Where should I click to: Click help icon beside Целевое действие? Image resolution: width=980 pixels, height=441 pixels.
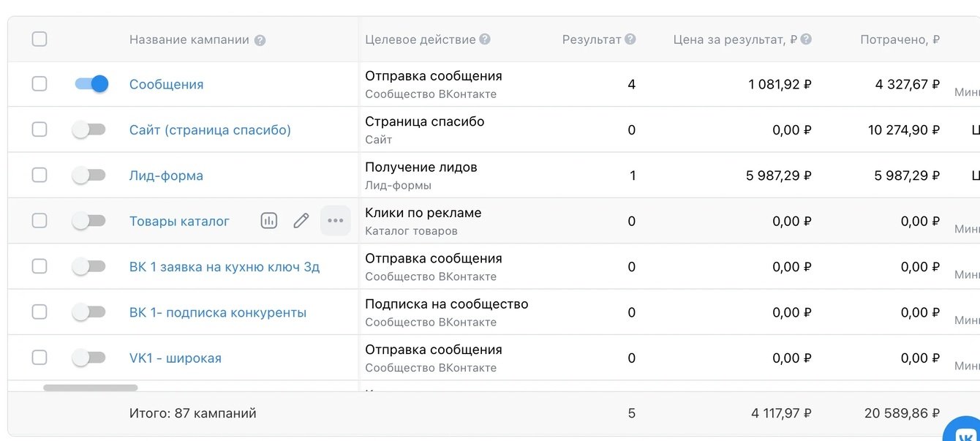click(x=485, y=39)
